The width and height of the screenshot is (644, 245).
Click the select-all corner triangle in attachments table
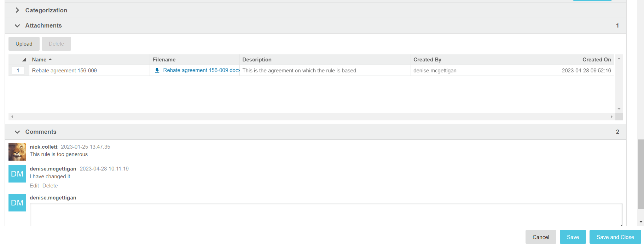tap(24, 60)
